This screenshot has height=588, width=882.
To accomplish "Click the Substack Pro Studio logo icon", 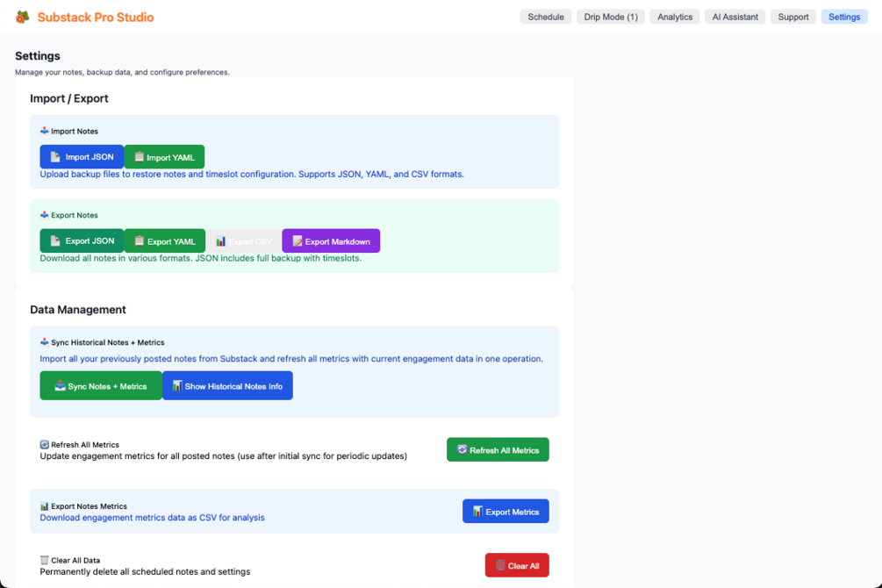I will point(23,17).
